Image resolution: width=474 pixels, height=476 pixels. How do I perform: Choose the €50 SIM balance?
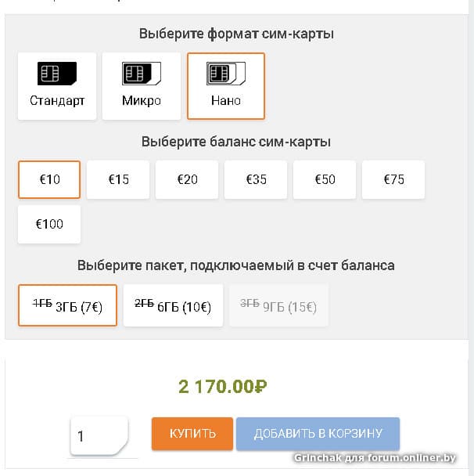click(x=325, y=179)
